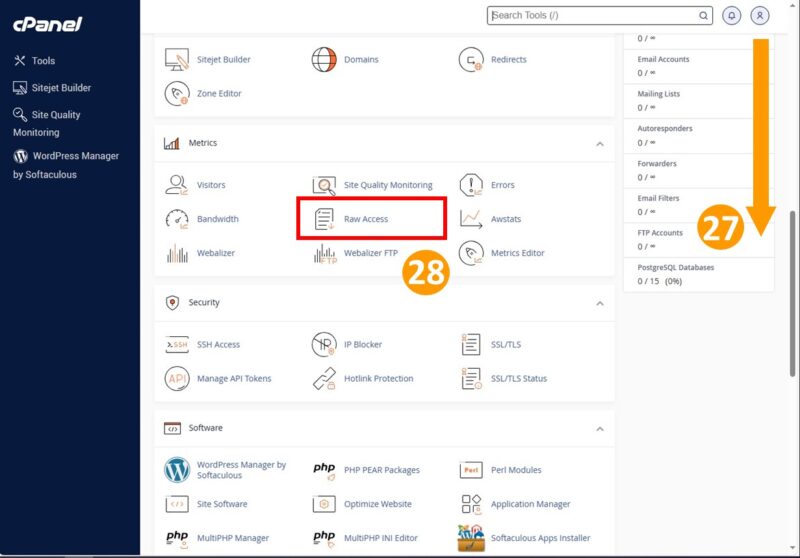Click the MultiPHP INI Editor icon
Viewport: 800px width, 558px height.
pos(324,539)
